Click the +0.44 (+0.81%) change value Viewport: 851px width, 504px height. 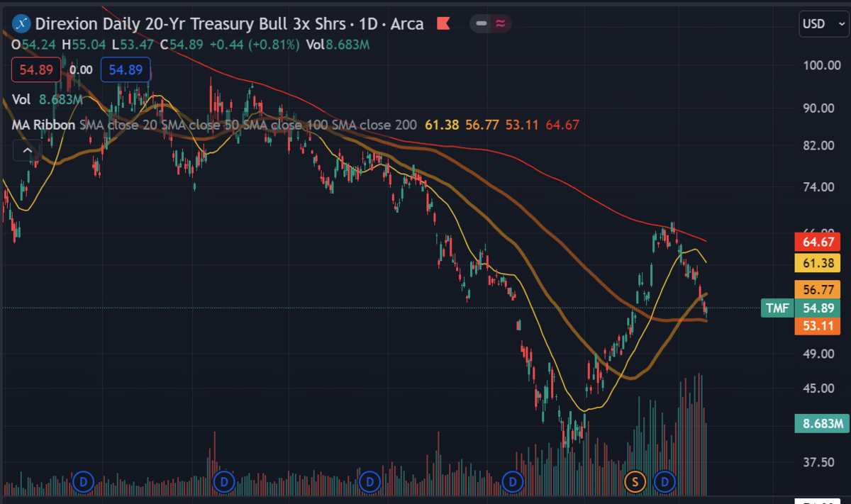(255, 44)
